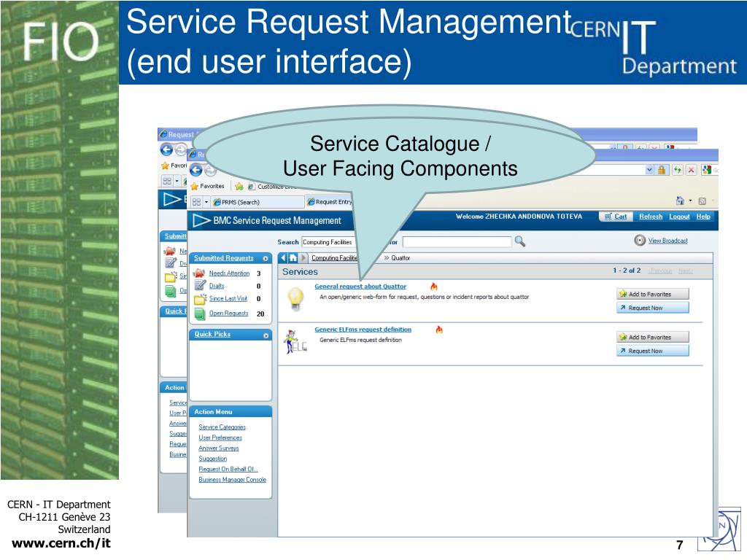Click the breadcrumb forward arrow
This screenshot has width=747, height=560.
click(x=303, y=258)
